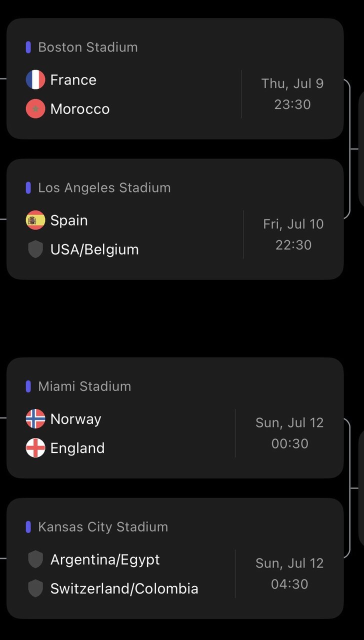Choose the Morocco team name

click(x=80, y=109)
